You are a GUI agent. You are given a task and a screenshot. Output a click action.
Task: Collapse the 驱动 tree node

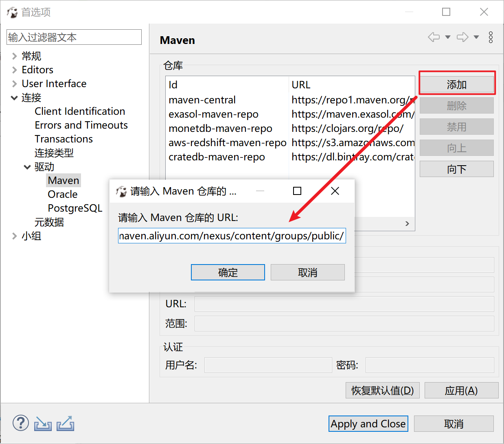27,167
